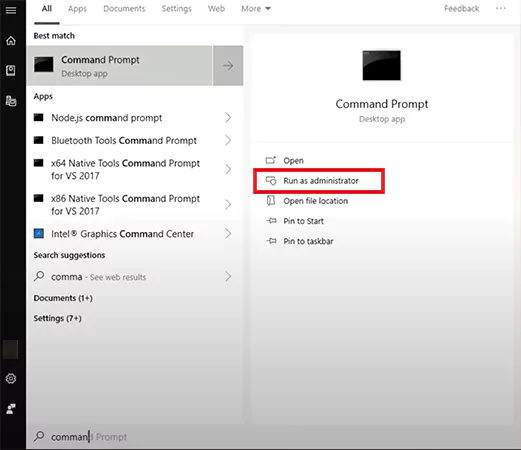
Task: Click the x64 Native Tools icon
Action: point(39,163)
